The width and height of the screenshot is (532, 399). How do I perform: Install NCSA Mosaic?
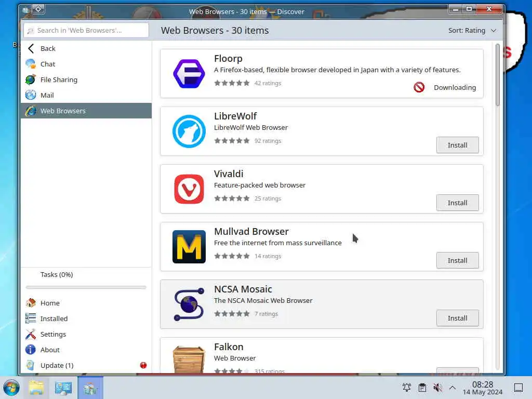coord(457,318)
